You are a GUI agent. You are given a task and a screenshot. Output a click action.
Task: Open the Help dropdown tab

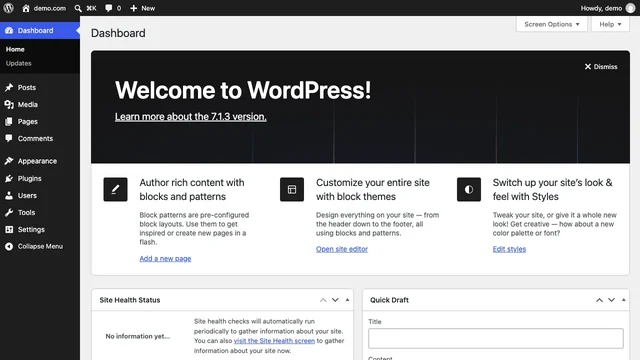click(x=610, y=24)
